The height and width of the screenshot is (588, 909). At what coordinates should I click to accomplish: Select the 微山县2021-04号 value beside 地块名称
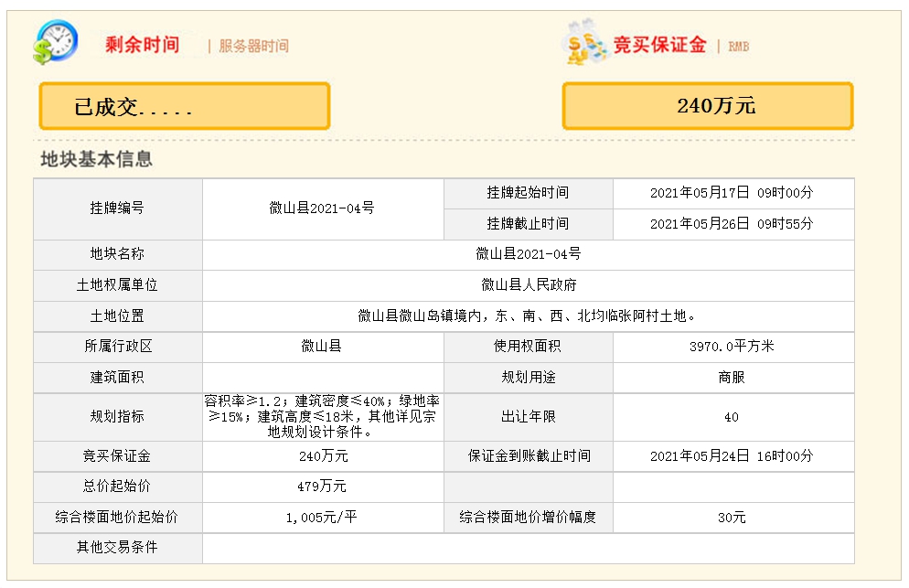(x=529, y=254)
